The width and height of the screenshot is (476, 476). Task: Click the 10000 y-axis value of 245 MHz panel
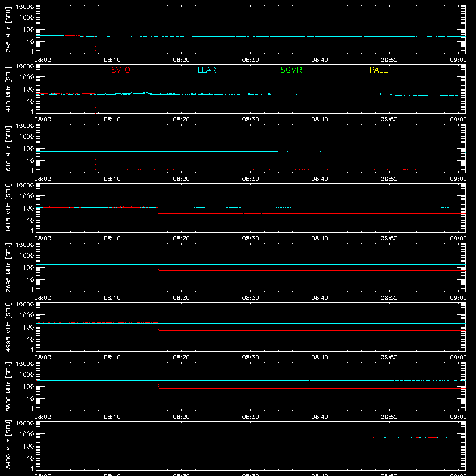25,7
